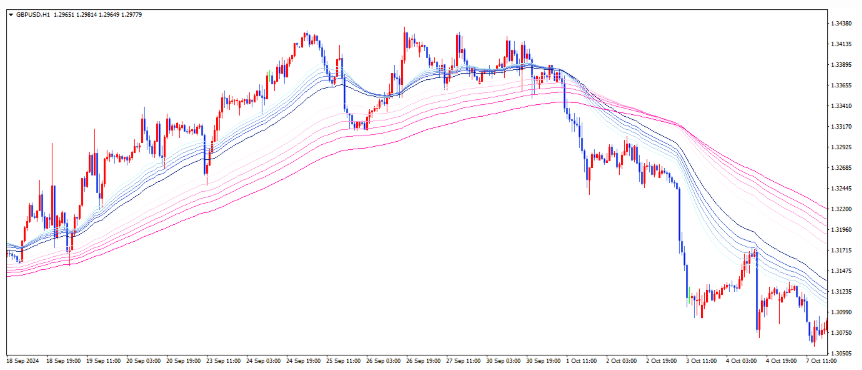The width and height of the screenshot is (862, 370).
Task: Click the 18 Sep 19:00 time label
Action: (64, 361)
